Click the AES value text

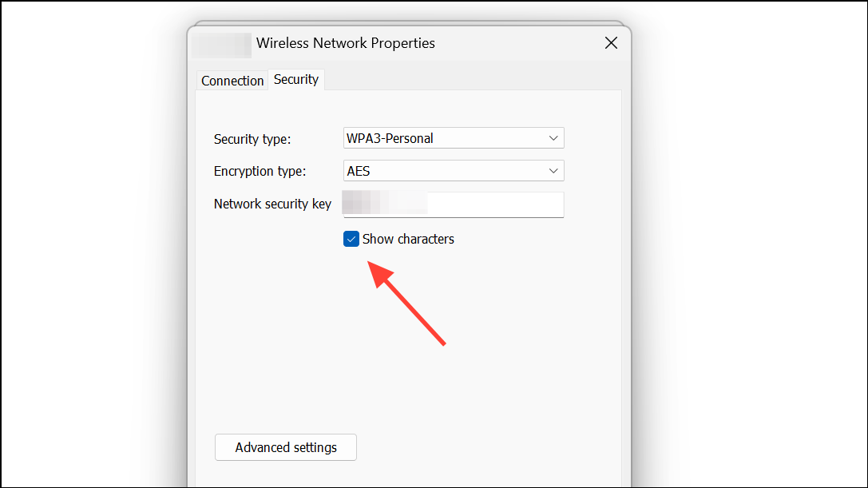coord(359,171)
